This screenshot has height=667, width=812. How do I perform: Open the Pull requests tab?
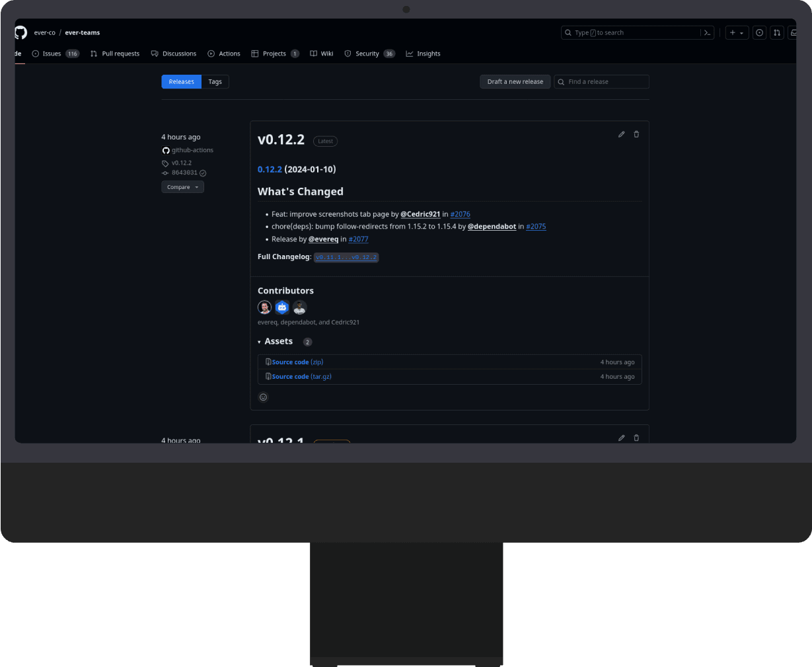tap(115, 54)
